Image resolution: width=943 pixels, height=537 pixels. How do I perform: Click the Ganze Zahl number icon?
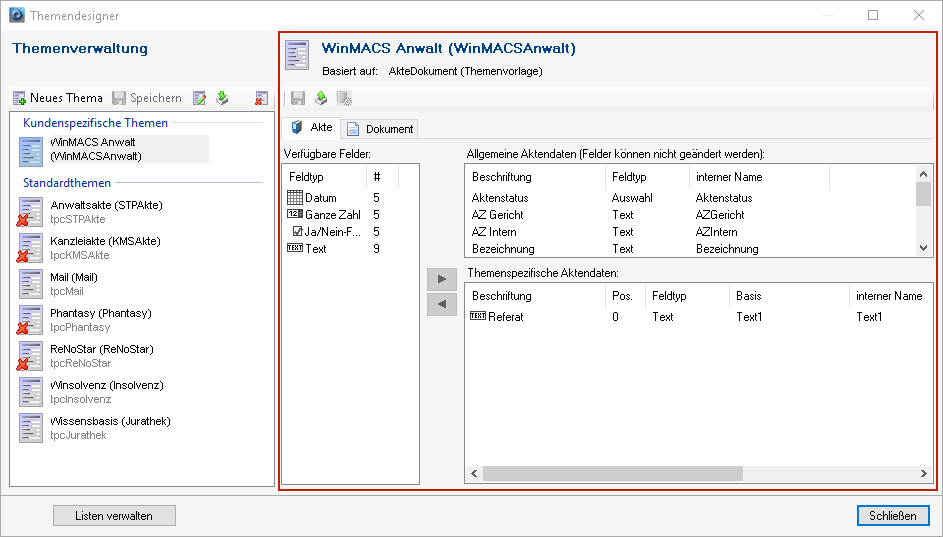click(295, 214)
